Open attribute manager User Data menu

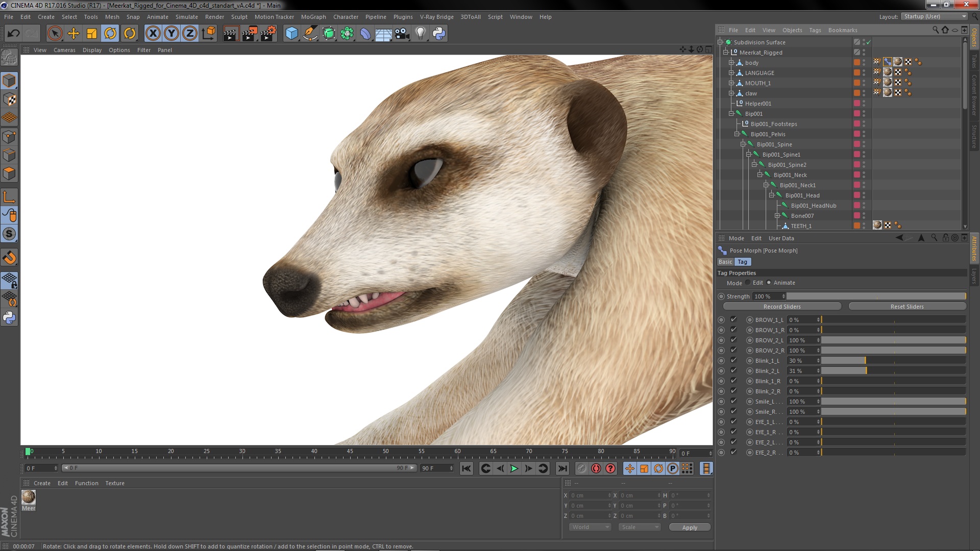coord(781,238)
